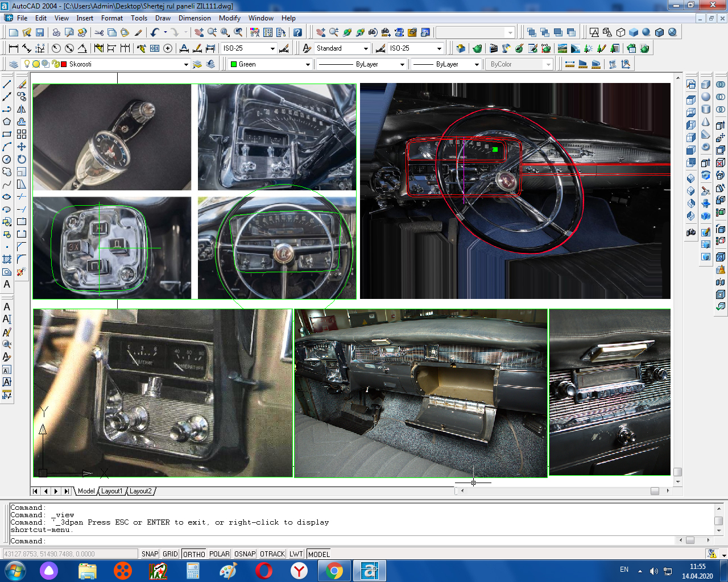Image resolution: width=728 pixels, height=582 pixels.
Task: Pick the Rotate modify tool
Action: (x=22, y=159)
